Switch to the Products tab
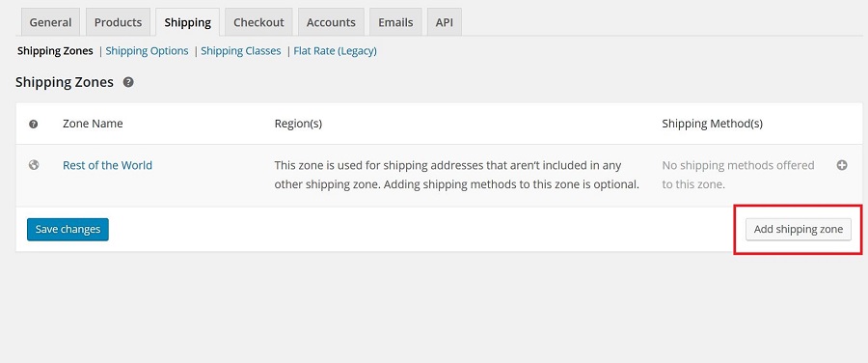868x363 pixels. (118, 22)
